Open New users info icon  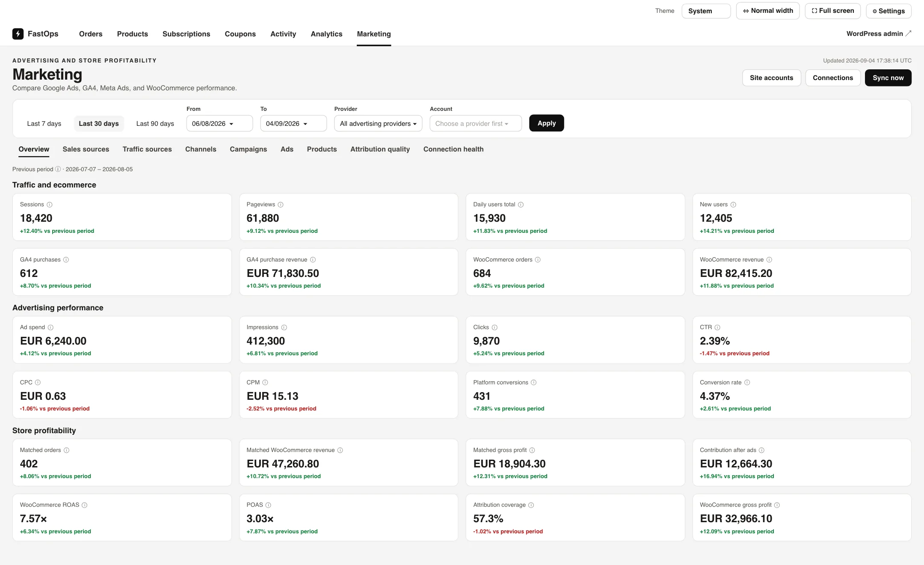click(x=733, y=205)
